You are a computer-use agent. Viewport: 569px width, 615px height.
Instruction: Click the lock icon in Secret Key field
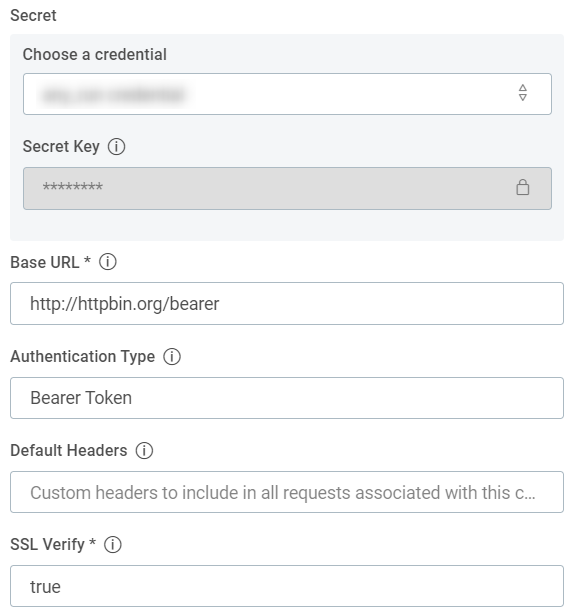[x=522, y=187]
